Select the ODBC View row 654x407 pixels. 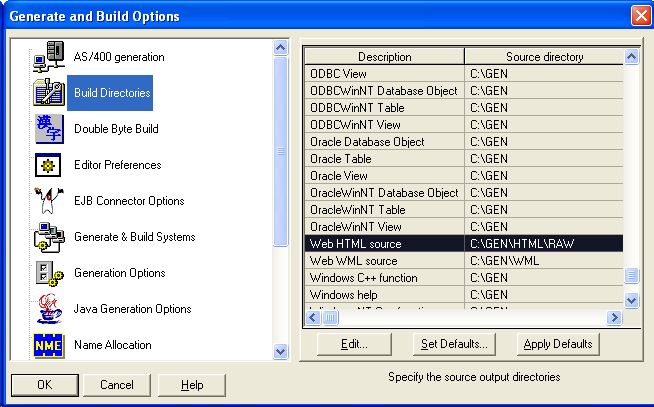(x=464, y=74)
